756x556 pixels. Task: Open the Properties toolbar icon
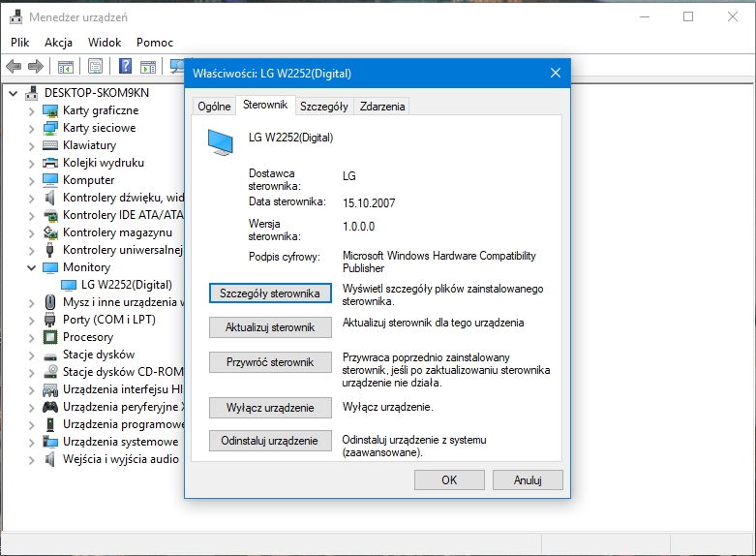(96, 66)
